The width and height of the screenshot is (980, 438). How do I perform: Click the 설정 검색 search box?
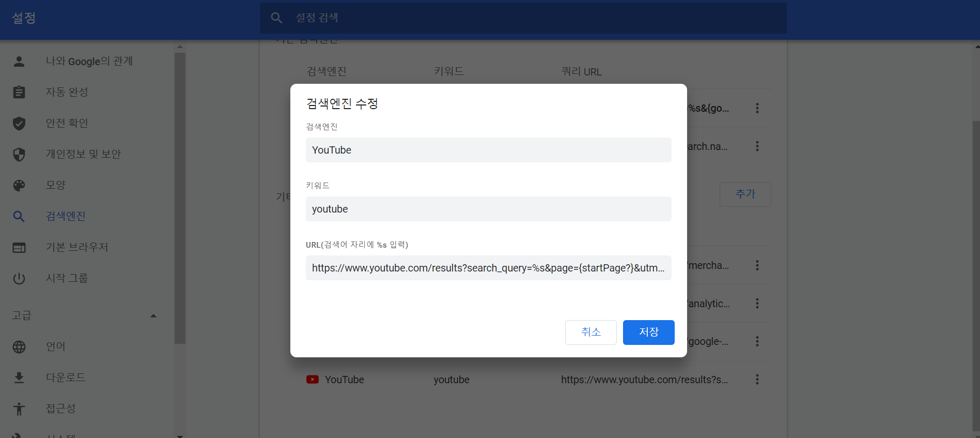[523, 18]
